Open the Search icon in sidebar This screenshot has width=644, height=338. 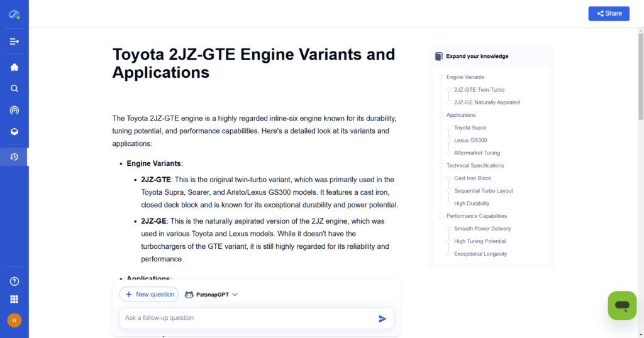[x=14, y=89]
